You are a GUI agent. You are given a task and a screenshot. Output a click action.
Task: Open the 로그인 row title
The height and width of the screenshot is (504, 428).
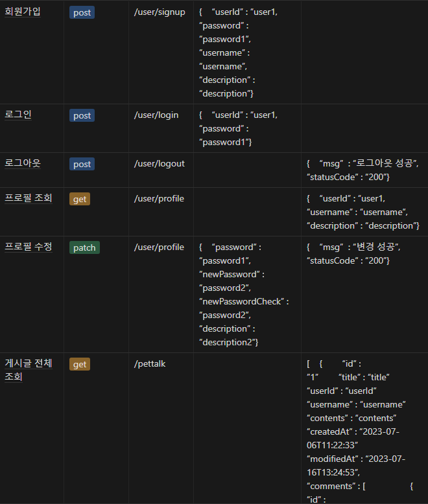(x=18, y=115)
